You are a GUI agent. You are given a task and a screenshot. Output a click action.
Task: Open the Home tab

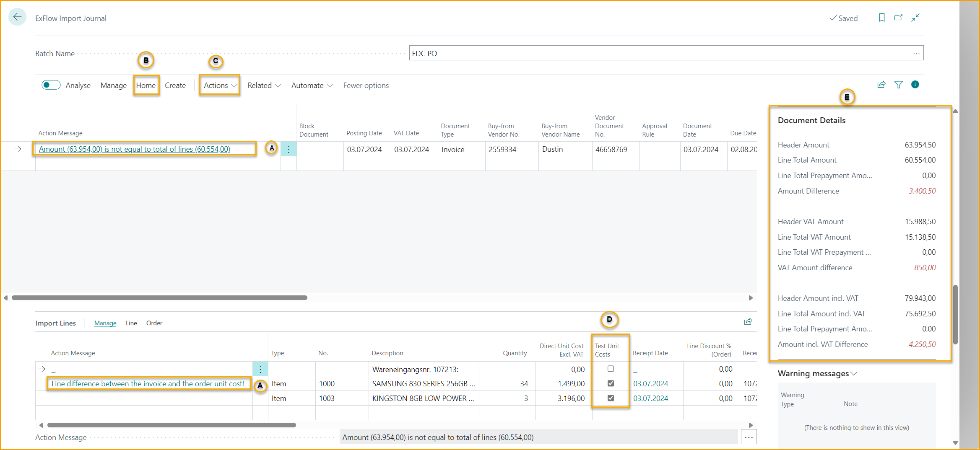click(146, 85)
